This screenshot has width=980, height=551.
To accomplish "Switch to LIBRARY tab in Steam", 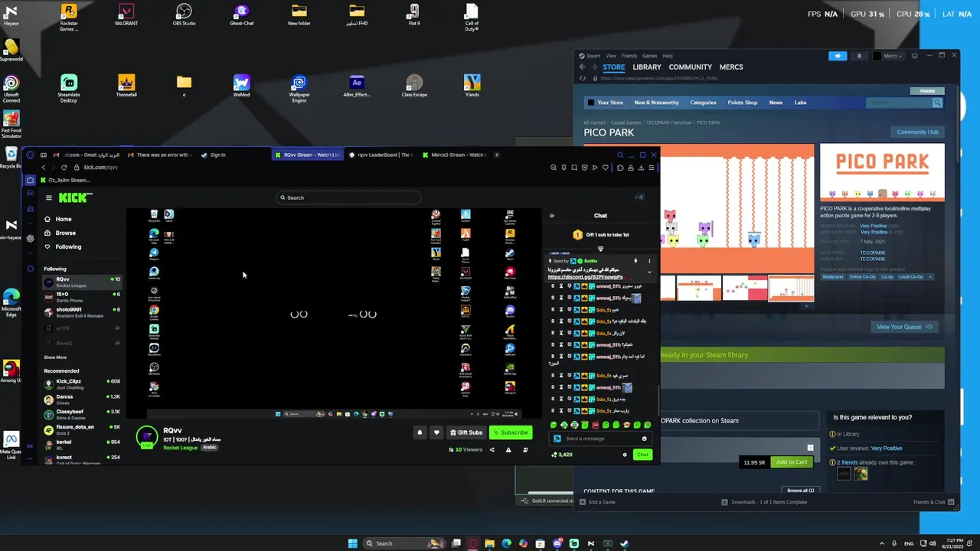I will [x=647, y=67].
